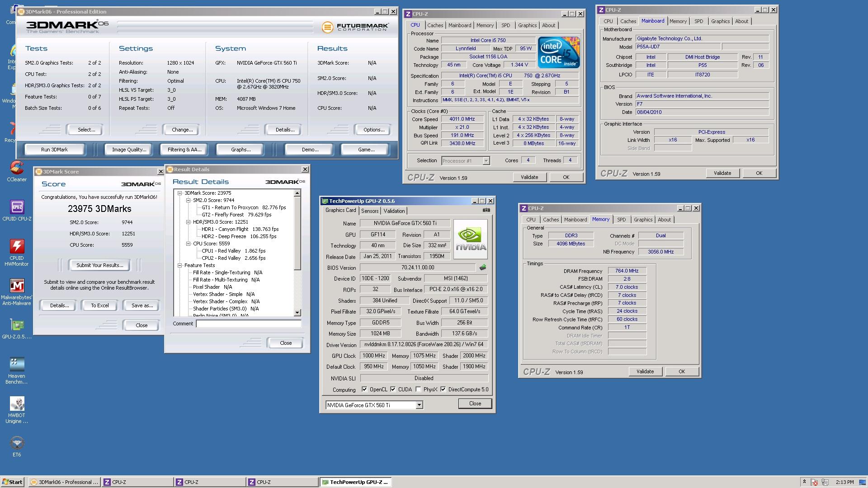Viewport: 868px width, 488px height.
Task: Switch to 3DMark06 Professional taskbar item
Action: 64,482
